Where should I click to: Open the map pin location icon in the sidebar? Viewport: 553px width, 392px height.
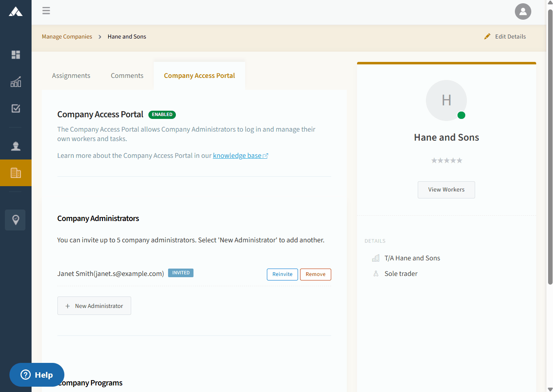[16, 220]
